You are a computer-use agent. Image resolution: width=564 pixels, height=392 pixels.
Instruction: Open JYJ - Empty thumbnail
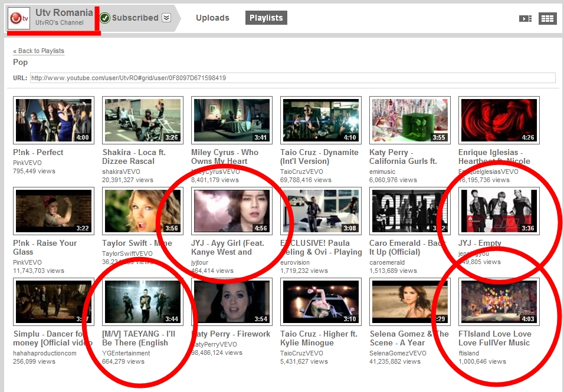[x=499, y=211]
